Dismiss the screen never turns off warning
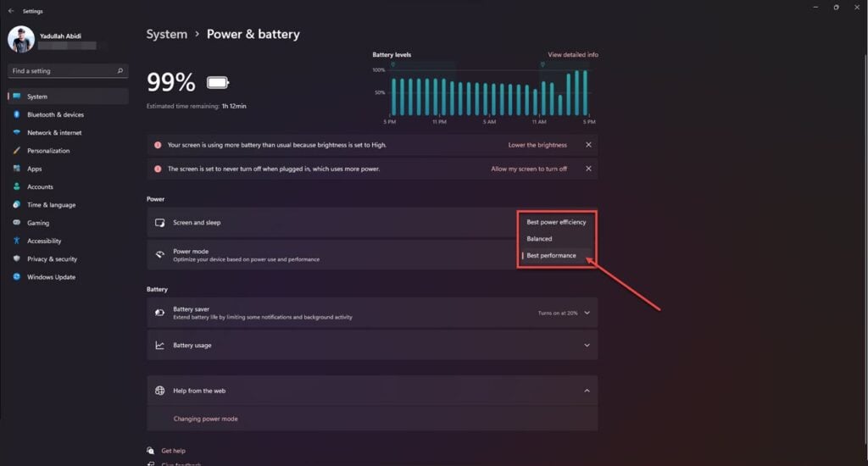This screenshot has width=868, height=466. click(588, 169)
